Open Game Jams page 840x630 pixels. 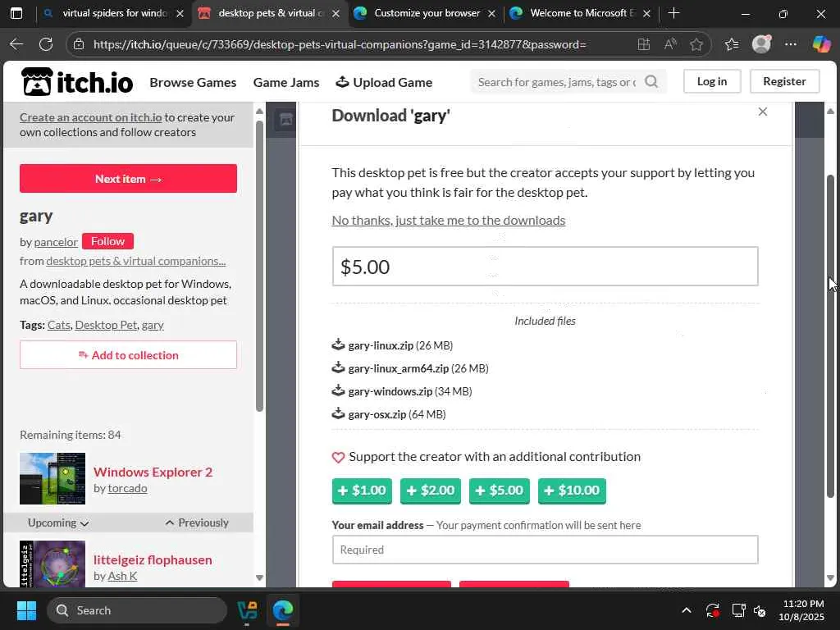pyautogui.click(x=286, y=83)
